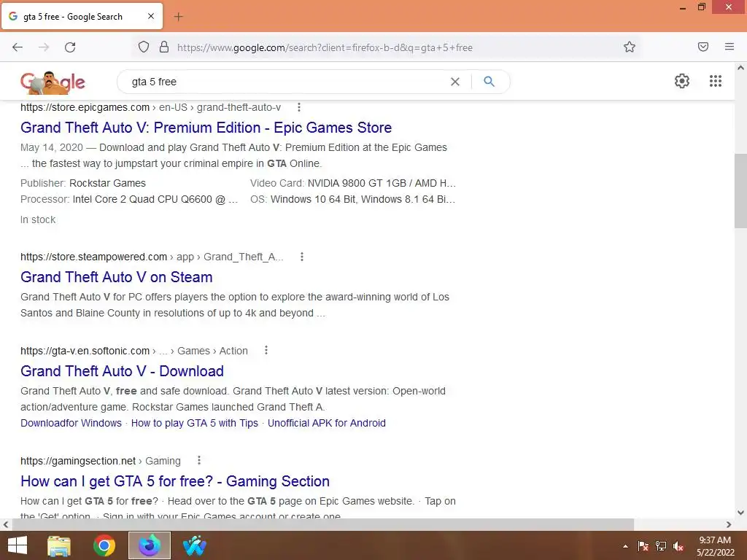The width and height of the screenshot is (747, 560).
Task: Click the address bar URL
Action: pos(325,47)
